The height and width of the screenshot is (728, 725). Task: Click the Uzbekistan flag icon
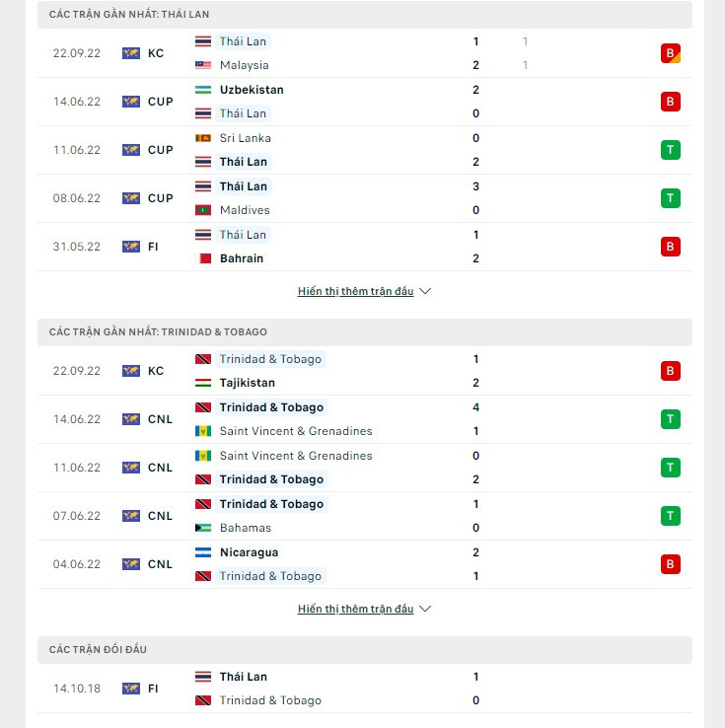pos(202,90)
